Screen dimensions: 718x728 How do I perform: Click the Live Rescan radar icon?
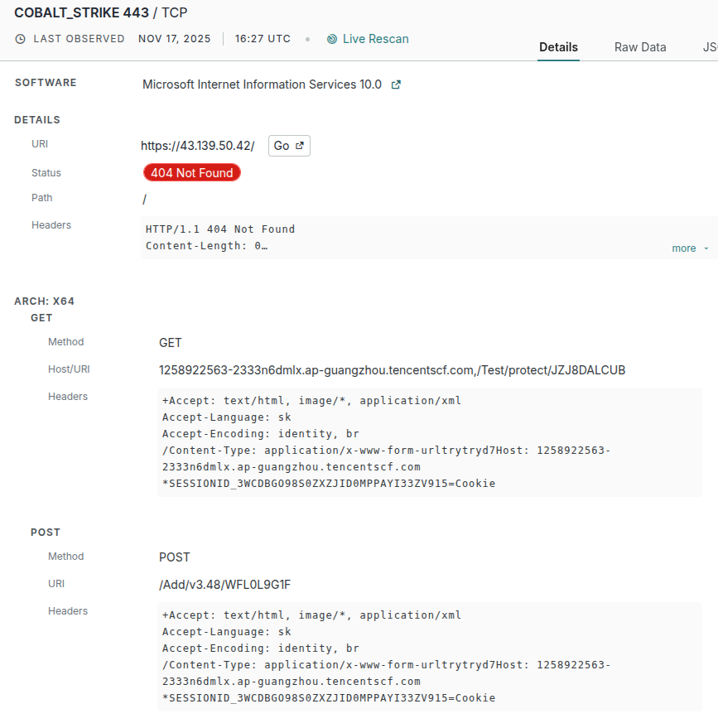(x=332, y=39)
